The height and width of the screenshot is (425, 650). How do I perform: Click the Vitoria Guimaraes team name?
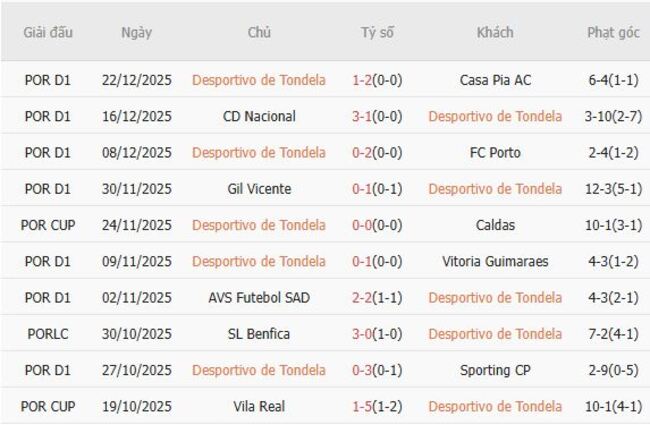pyautogui.click(x=495, y=261)
